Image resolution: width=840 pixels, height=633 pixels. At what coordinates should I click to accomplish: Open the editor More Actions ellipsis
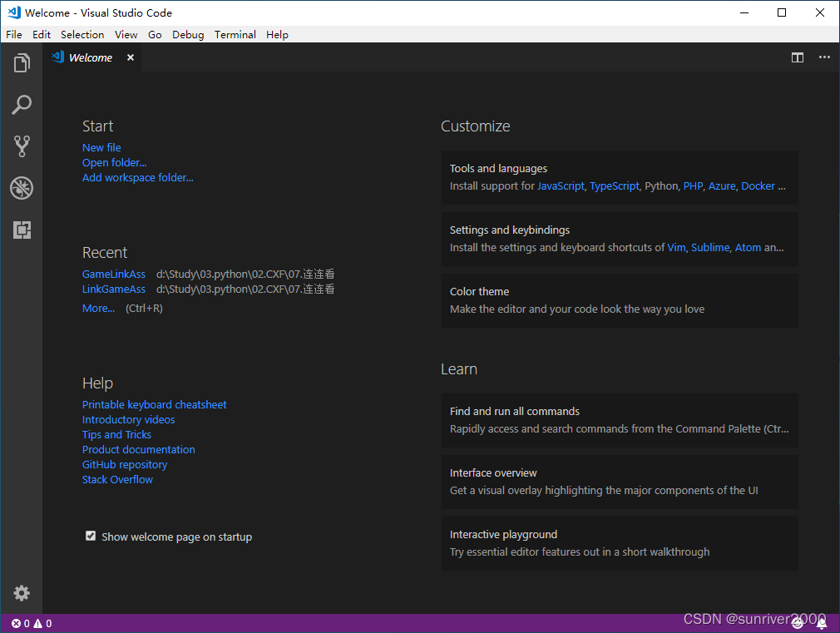[824, 57]
